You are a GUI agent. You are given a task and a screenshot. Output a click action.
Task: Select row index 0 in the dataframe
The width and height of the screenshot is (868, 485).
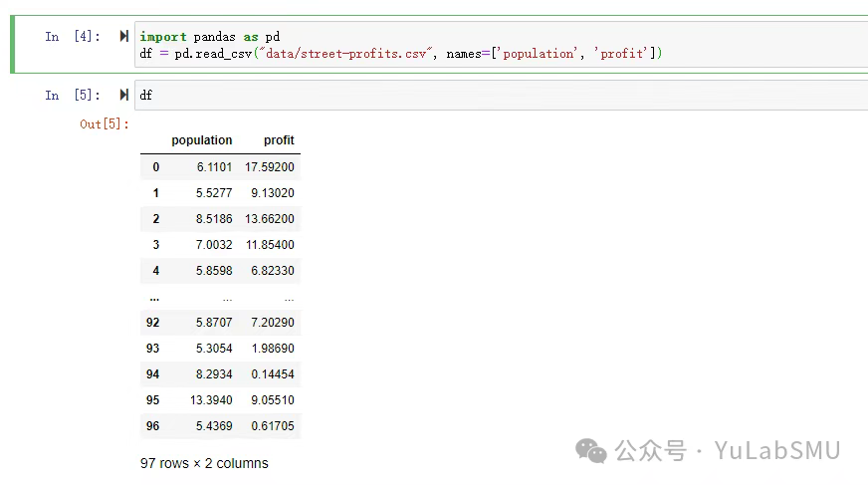(x=155, y=167)
